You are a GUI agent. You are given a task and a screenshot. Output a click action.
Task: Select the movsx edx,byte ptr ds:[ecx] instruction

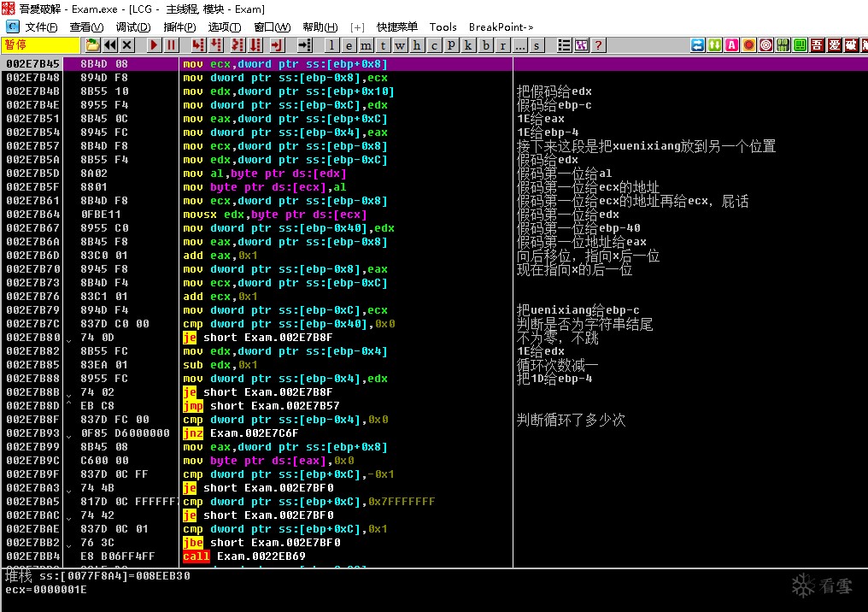point(275,215)
